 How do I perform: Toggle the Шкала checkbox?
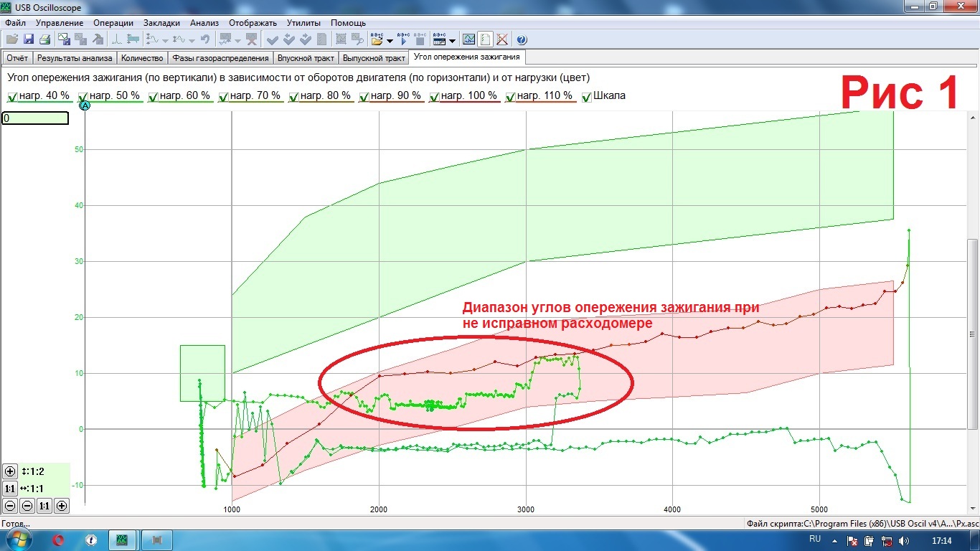587,96
